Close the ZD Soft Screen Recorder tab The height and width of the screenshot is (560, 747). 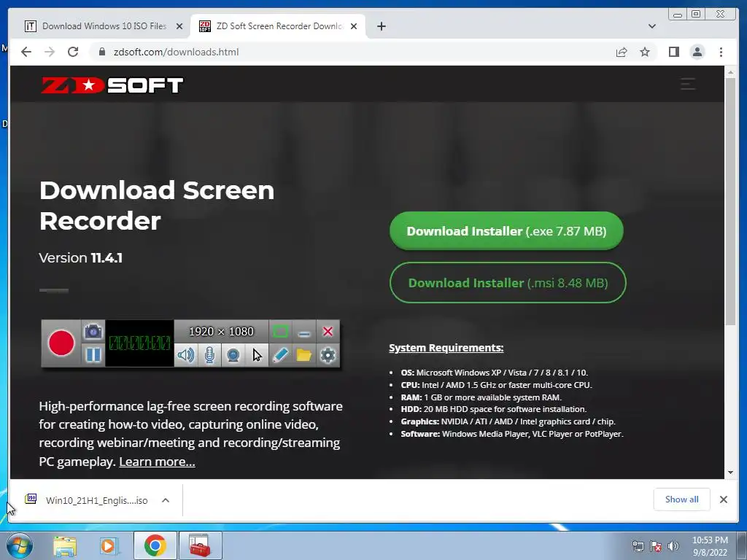coord(354,26)
